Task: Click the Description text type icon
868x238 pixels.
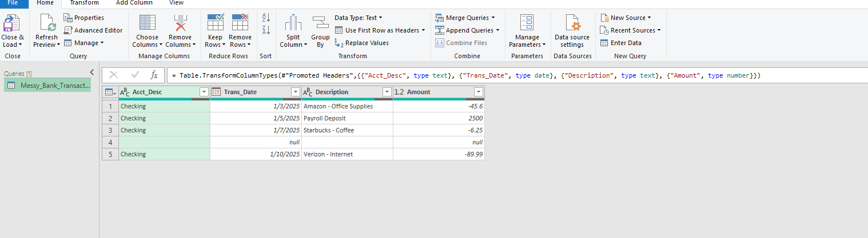Action: (308, 92)
